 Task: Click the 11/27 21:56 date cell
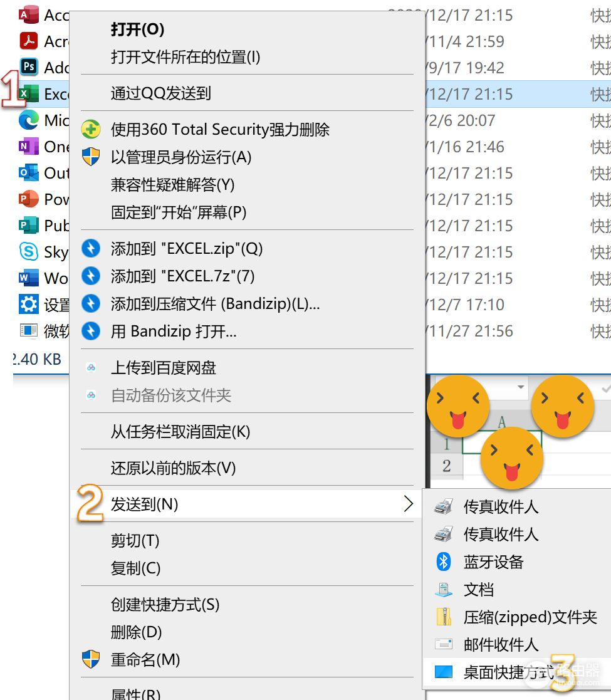point(471,332)
